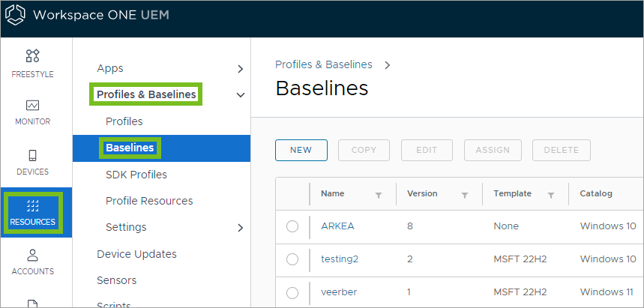Select the testing2 baseline radio button
The width and height of the screenshot is (644, 308).
coord(292,259)
